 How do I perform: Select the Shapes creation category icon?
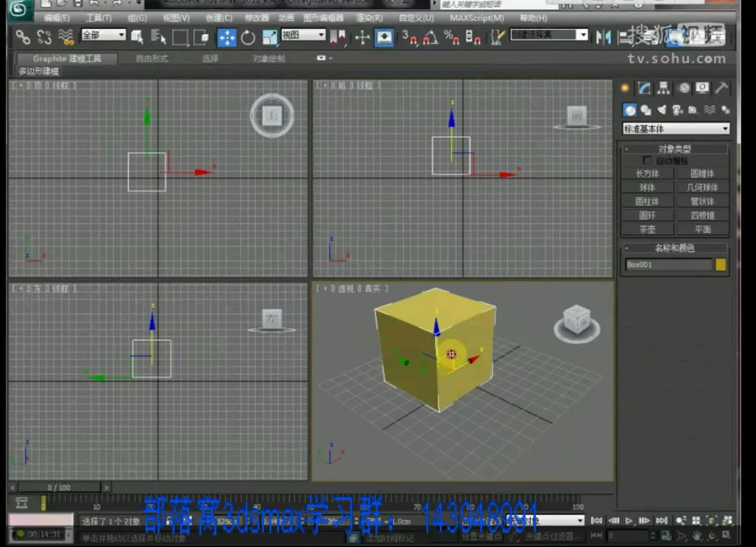tap(645, 110)
